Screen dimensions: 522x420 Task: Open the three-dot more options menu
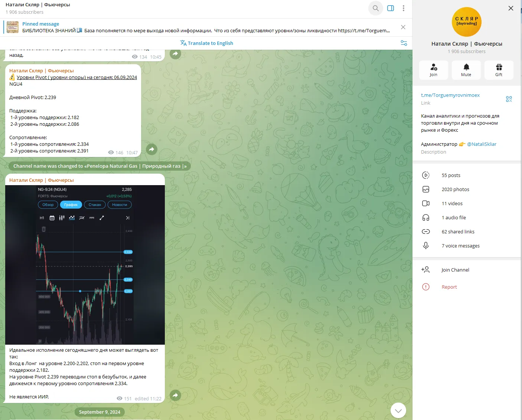404,8
